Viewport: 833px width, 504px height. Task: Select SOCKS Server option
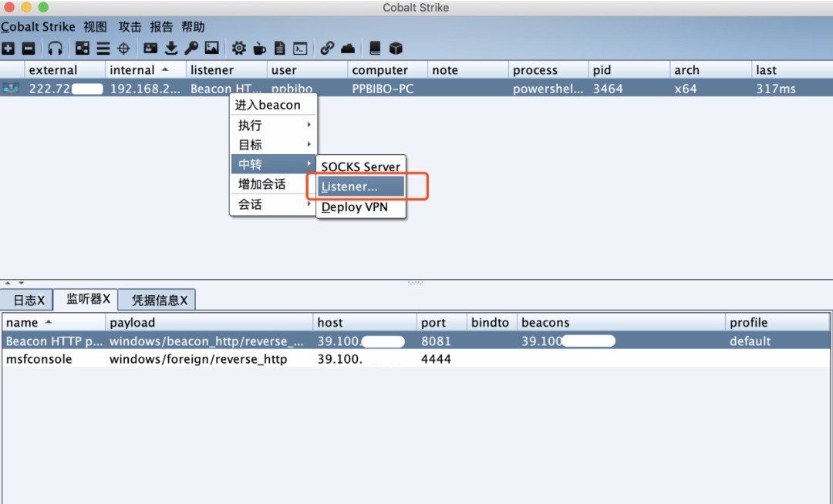(361, 166)
